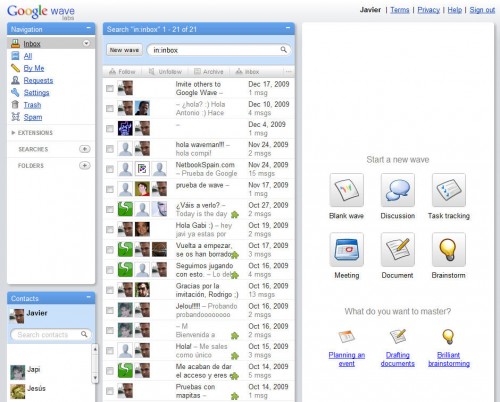Open the 'Seguimos jugando con esto' wave
The image size is (500, 402).
[x=199, y=270]
